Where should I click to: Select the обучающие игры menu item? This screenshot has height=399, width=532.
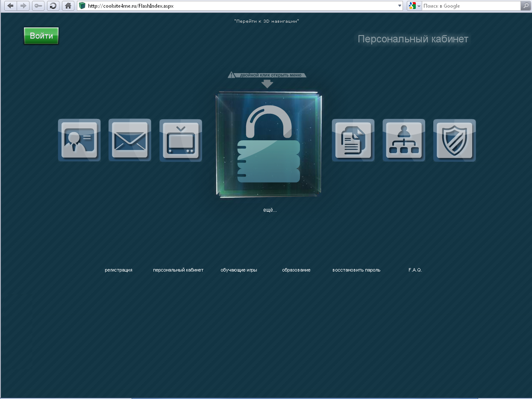click(x=238, y=270)
